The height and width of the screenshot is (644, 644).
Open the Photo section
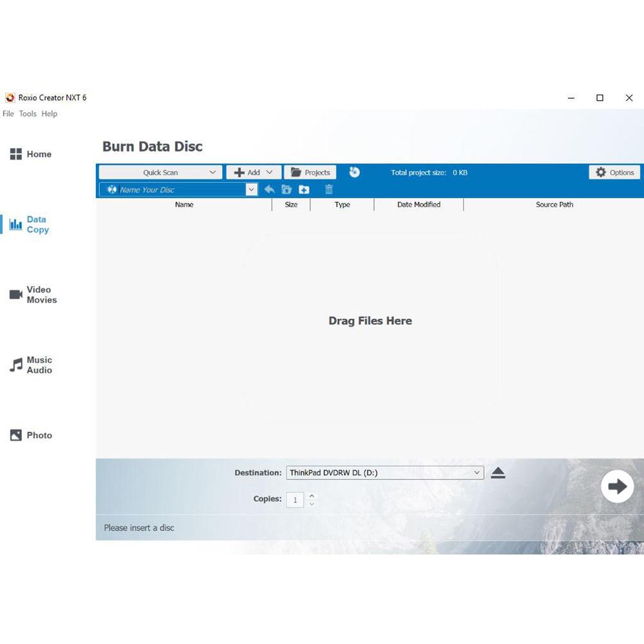(x=16, y=435)
